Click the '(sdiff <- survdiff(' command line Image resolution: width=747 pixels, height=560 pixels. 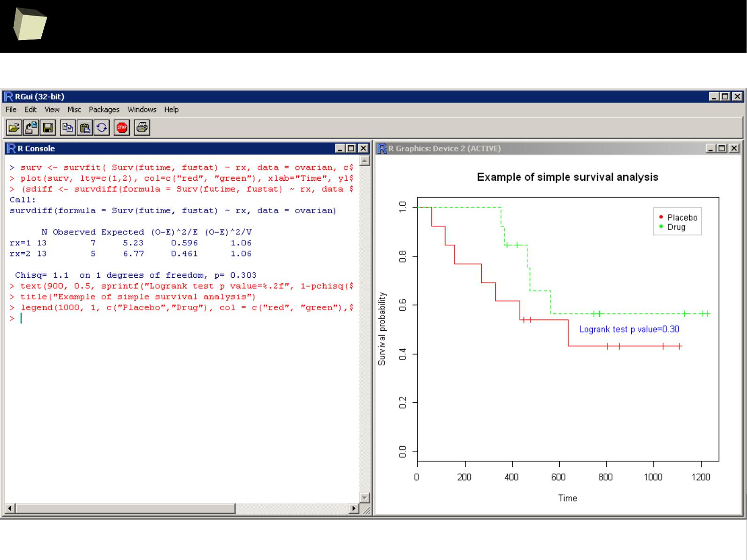click(x=182, y=189)
